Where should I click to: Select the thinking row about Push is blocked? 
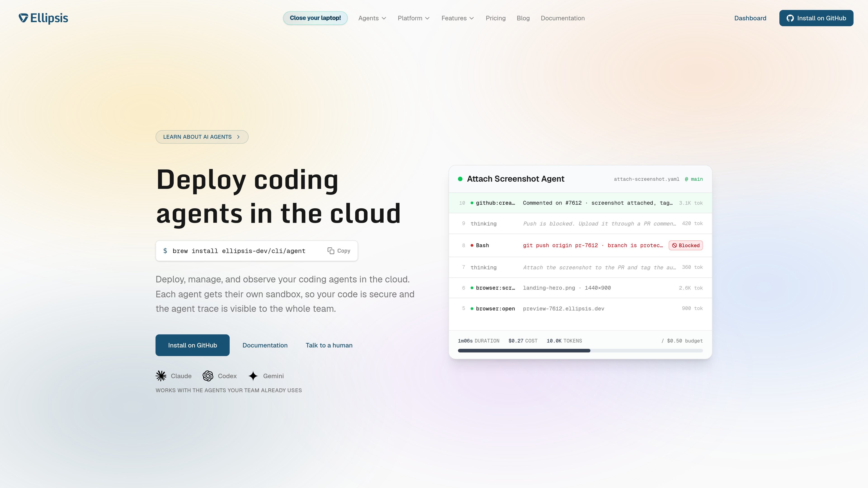point(580,224)
